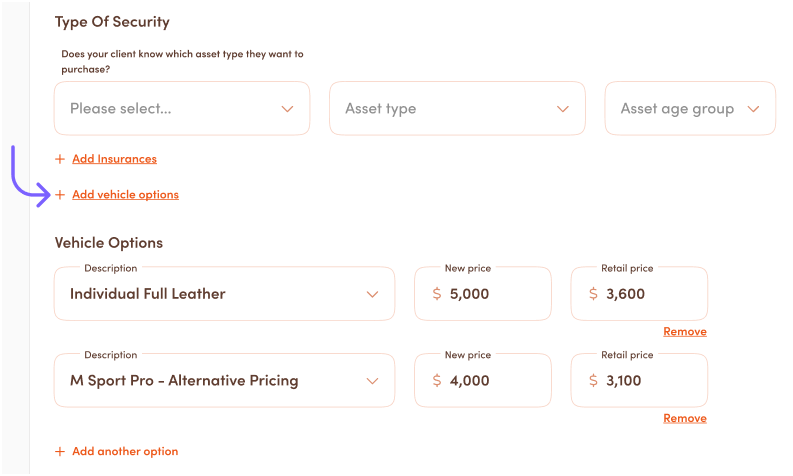
Task: Open the Please select dropdown
Action: pyautogui.click(x=181, y=108)
